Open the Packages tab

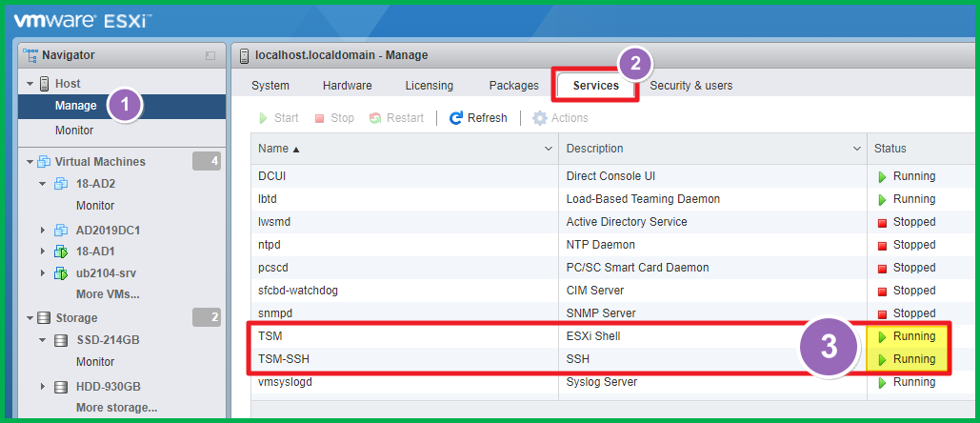[x=513, y=86]
